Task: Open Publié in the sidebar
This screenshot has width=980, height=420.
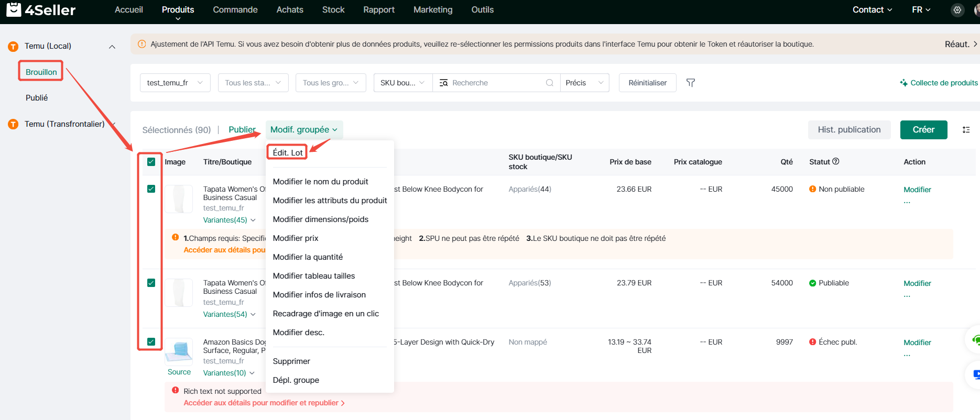Action: [37, 98]
